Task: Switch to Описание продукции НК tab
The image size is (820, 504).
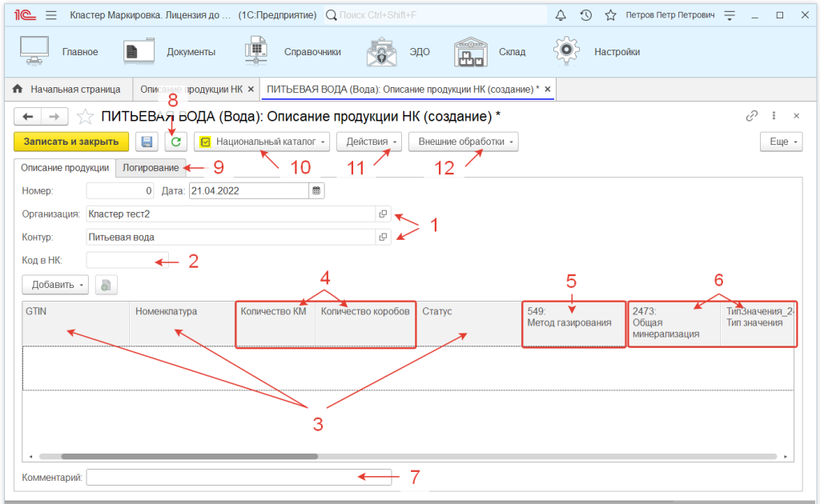Action: click(191, 90)
